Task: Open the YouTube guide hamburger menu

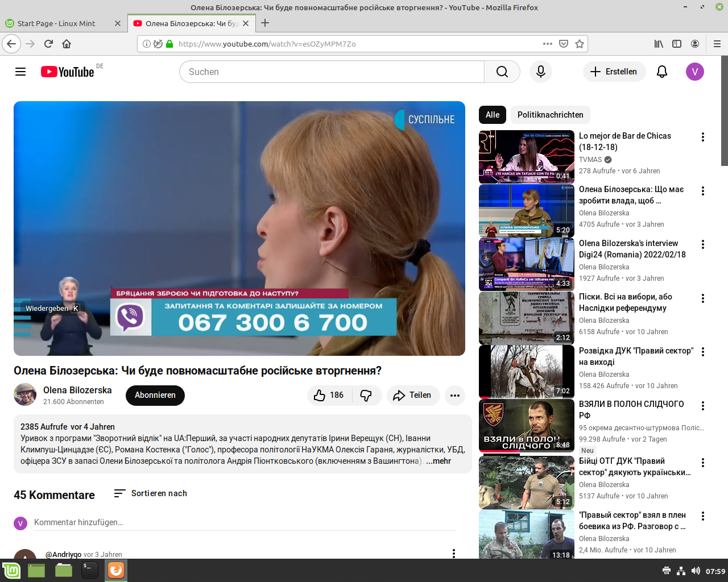Action: [20, 72]
